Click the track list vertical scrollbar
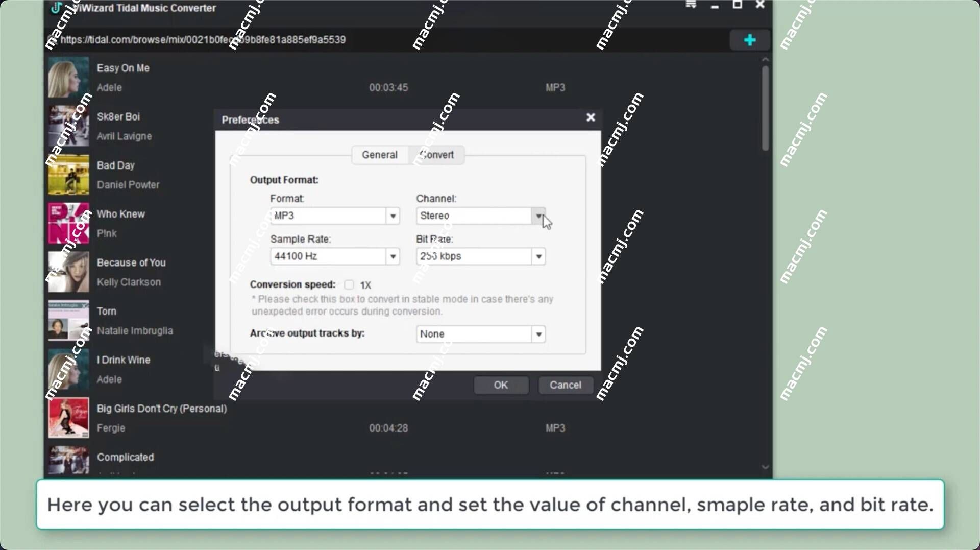This screenshot has width=980, height=550. 765,108
